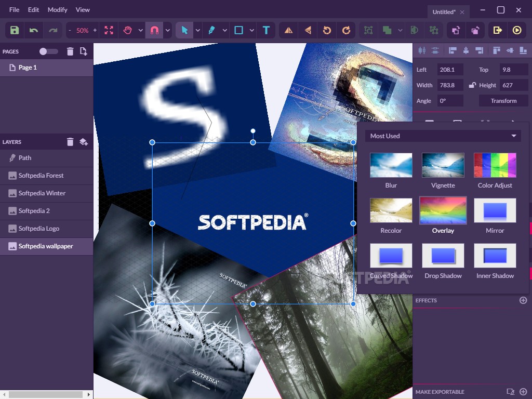Select the Pen drawing tool
Viewport: 532px width, 399px height.
tap(211, 30)
